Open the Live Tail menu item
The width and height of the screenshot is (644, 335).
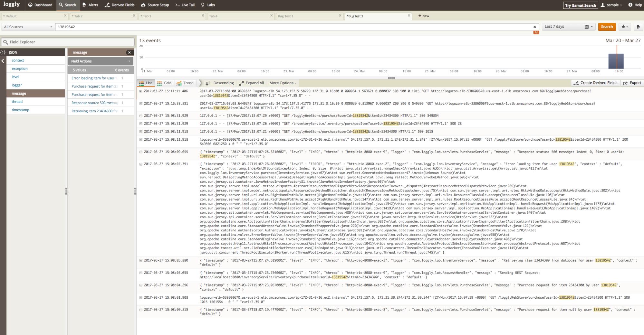[x=185, y=5]
